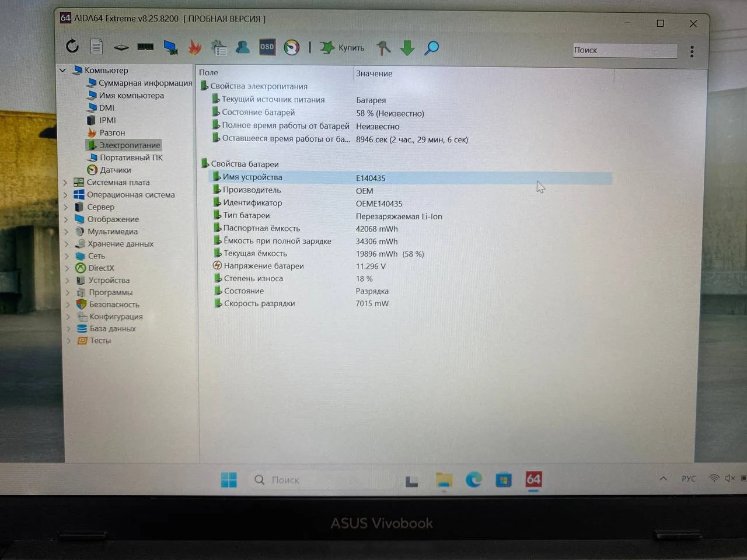Expand the Отображение tree node
Screen dimensions: 747x560
coord(66,219)
